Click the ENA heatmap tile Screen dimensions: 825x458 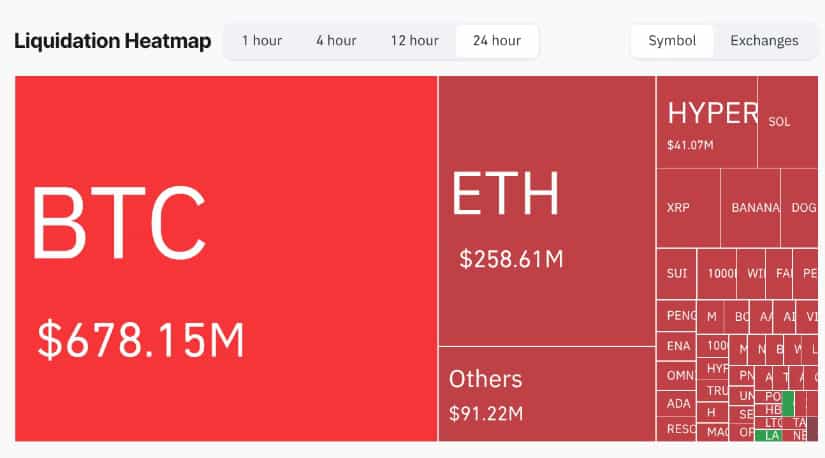pos(677,346)
